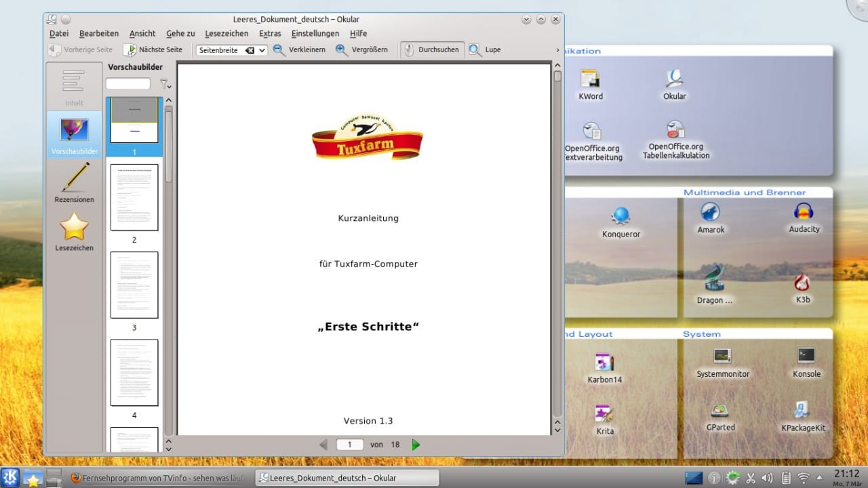Viewport: 868px width, 488px height.
Task: Open the Rezensionen sidebar panel
Action: 74,182
